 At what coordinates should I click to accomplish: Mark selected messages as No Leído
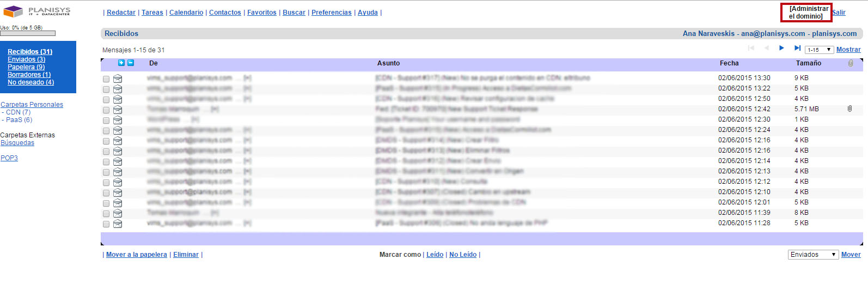(463, 255)
